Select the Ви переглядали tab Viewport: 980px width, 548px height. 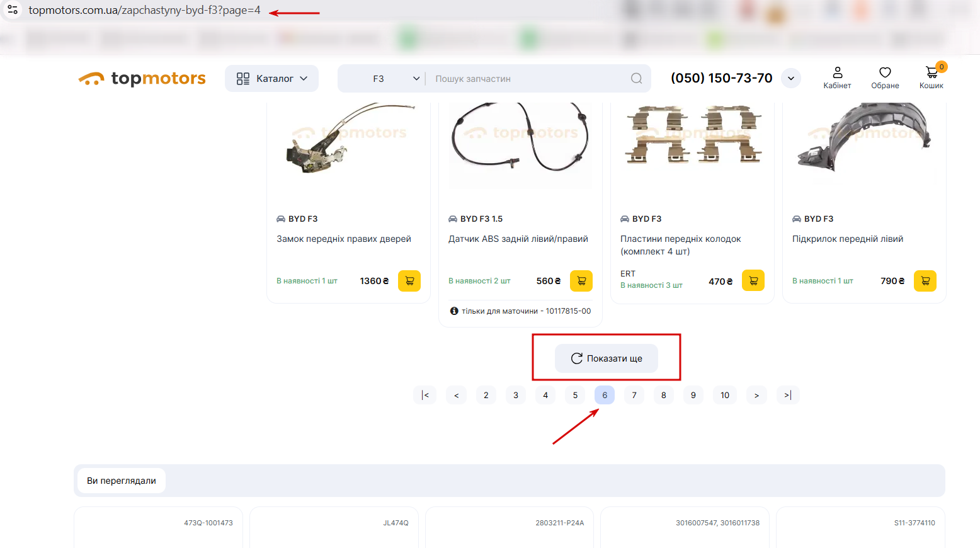click(122, 481)
